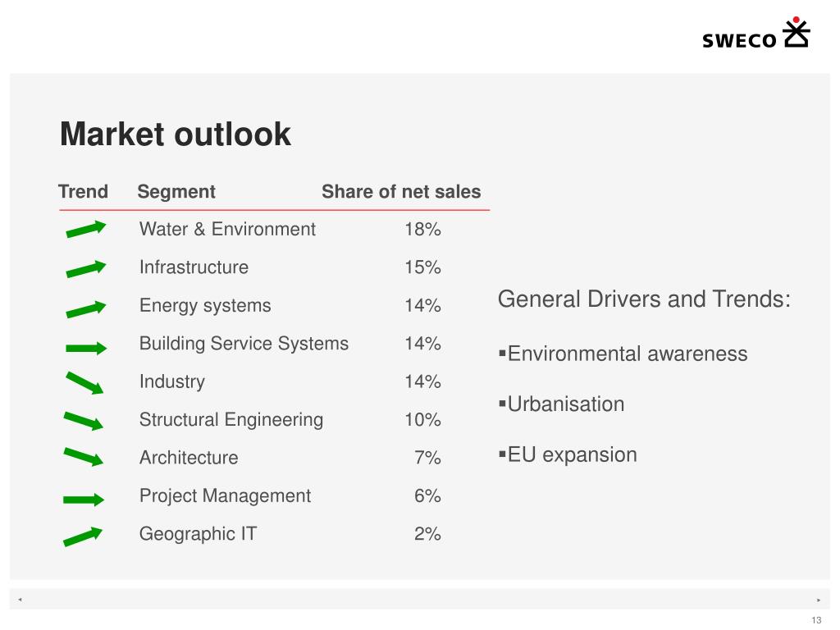Click the rising arrow next to Geographic IT

pyautogui.click(x=83, y=536)
